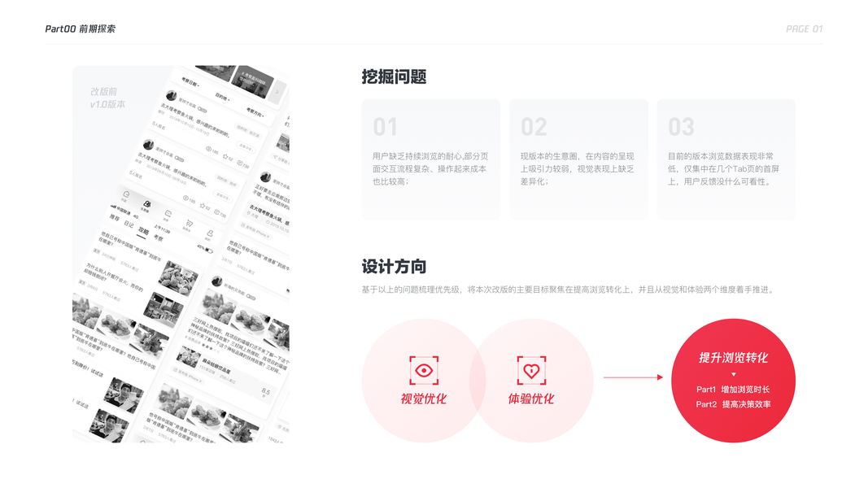Click the small triangle under 提升浏览转化
868x488 pixels.
734,375
